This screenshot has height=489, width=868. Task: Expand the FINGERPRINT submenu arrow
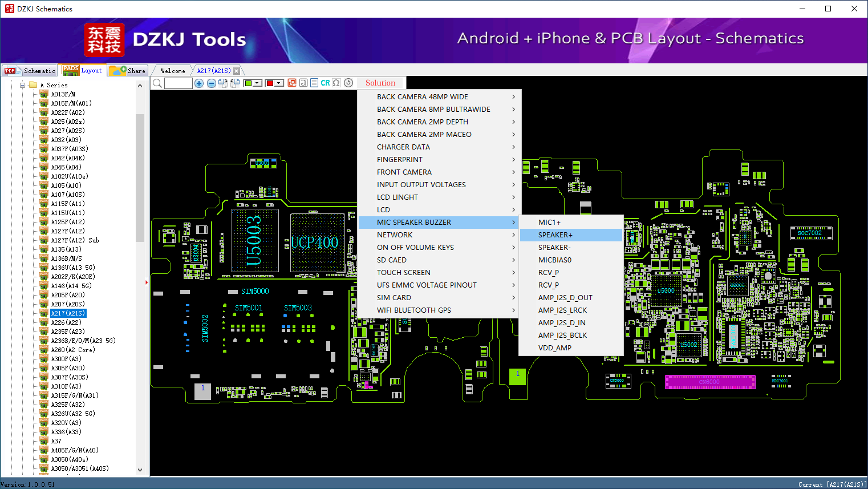coord(513,160)
